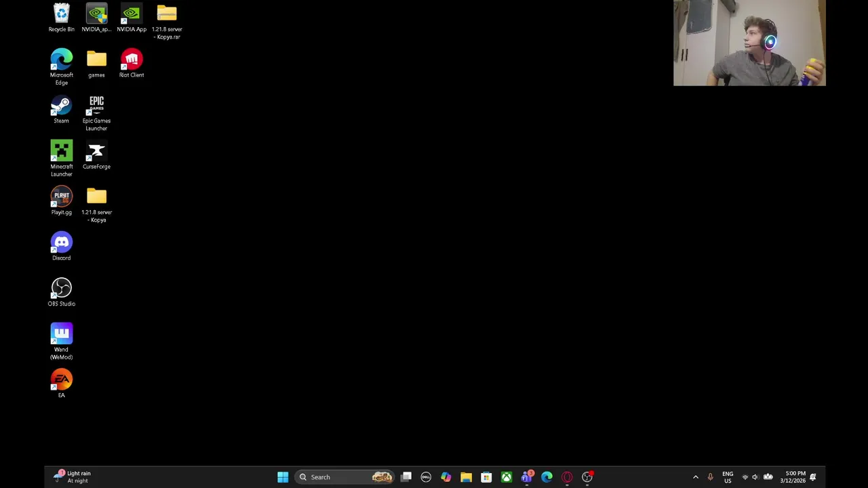Switch the ENG US input language
868x488 pixels.
(728, 477)
